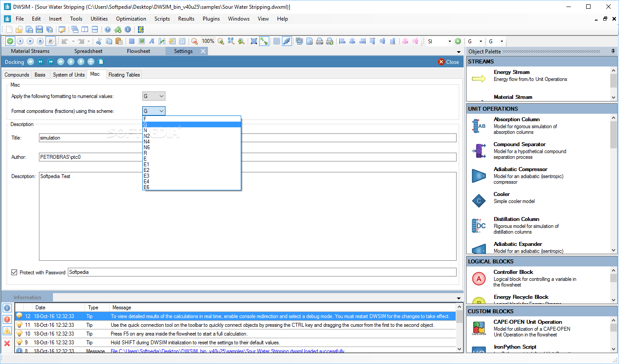Click the paste clipboard icon
The image size is (619, 364).
[119, 41]
